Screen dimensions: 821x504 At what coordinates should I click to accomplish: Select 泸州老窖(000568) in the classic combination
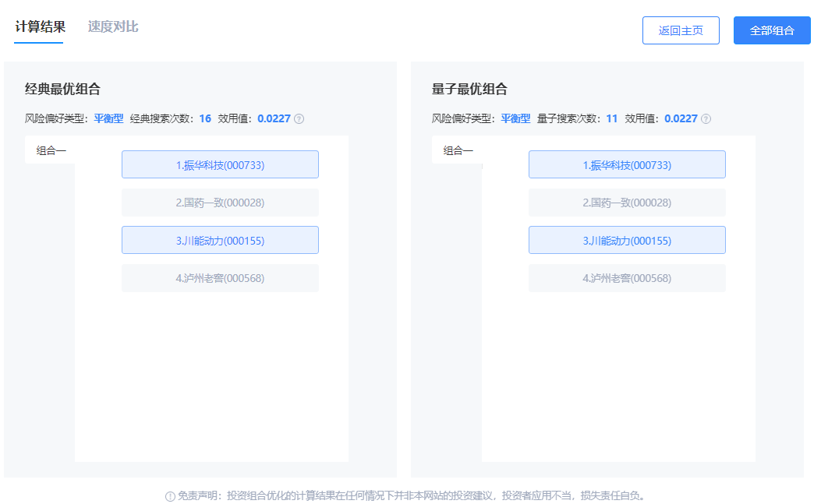point(220,277)
